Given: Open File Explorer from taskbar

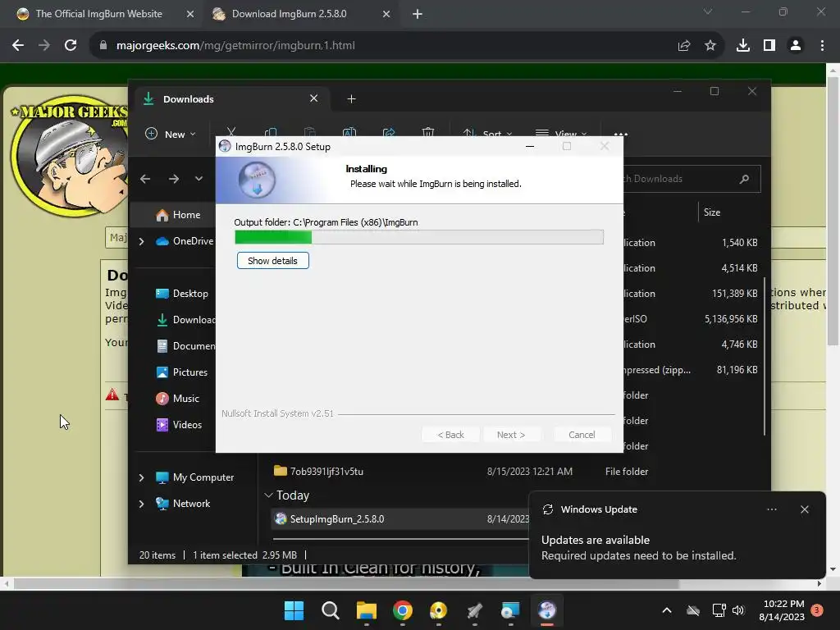Looking at the screenshot, I should tap(367, 610).
